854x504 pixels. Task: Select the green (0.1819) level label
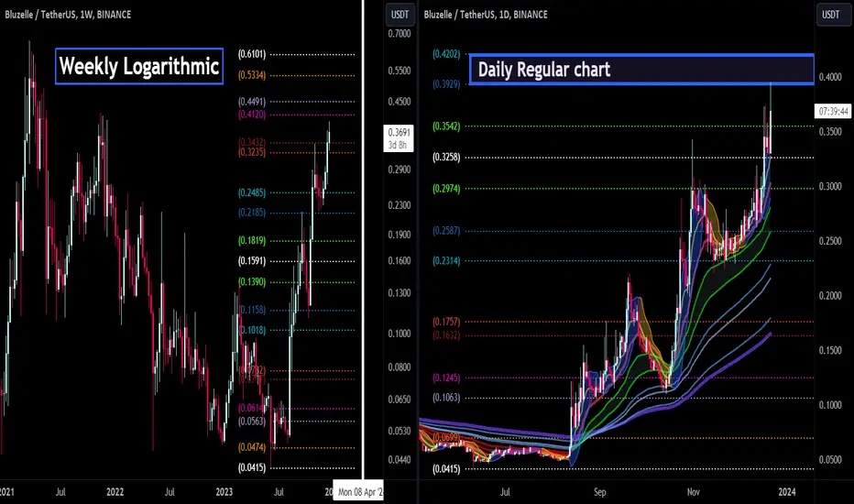[x=252, y=240]
